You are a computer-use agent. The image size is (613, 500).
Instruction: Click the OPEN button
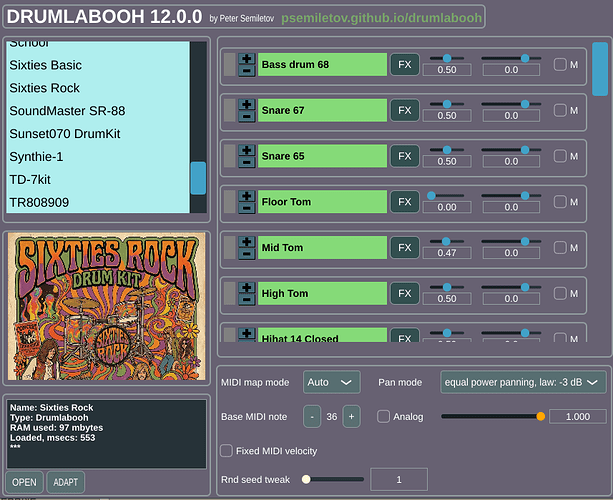(x=25, y=483)
